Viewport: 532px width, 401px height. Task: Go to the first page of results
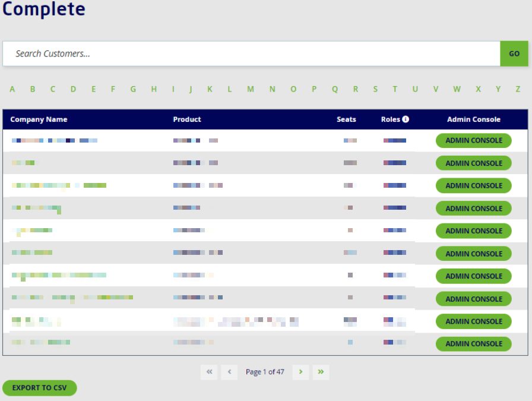pos(208,372)
